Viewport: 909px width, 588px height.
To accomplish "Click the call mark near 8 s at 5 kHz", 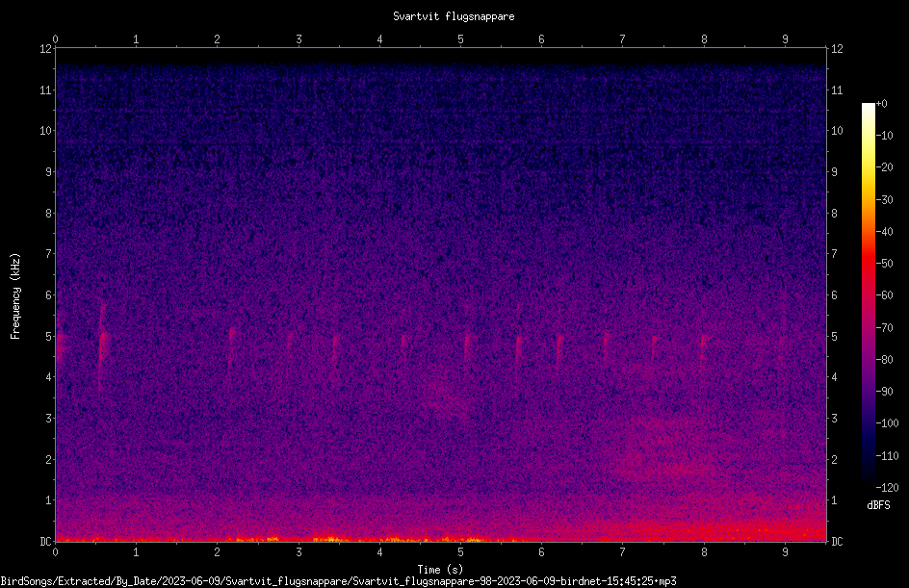I will coord(703,343).
